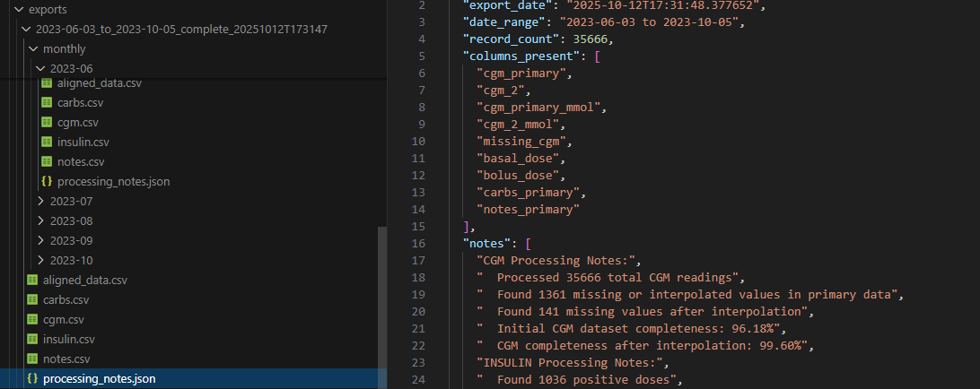This screenshot has width=980, height=389.
Task: Click the CSV icon of cgm.csv in 2023-06
Action: tap(47, 122)
